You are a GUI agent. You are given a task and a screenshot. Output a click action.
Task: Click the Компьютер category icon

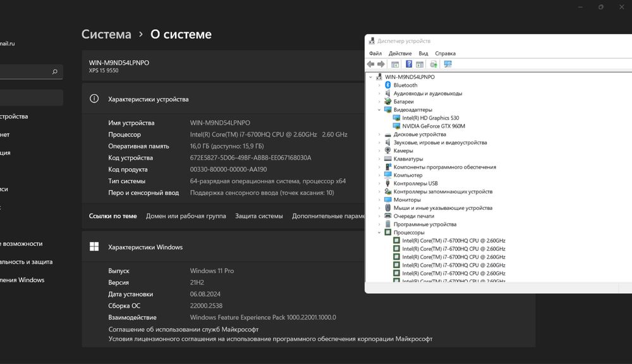(x=388, y=175)
